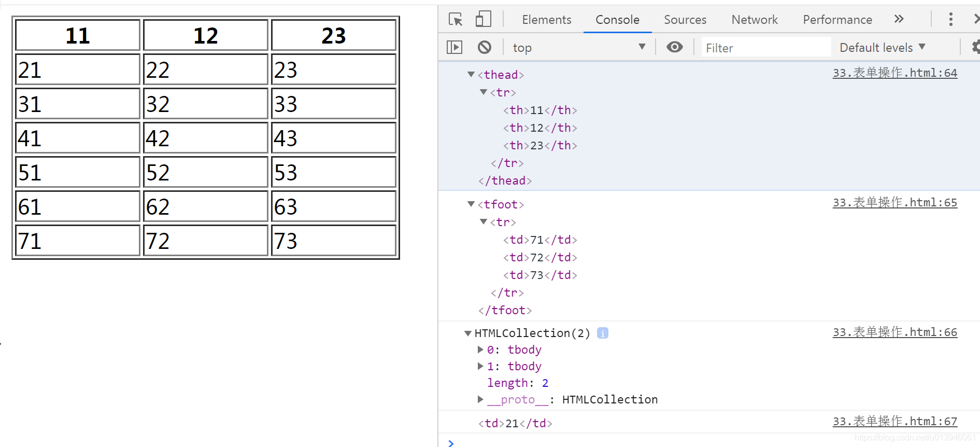Click table cell 73
980x447 pixels.
(x=334, y=241)
